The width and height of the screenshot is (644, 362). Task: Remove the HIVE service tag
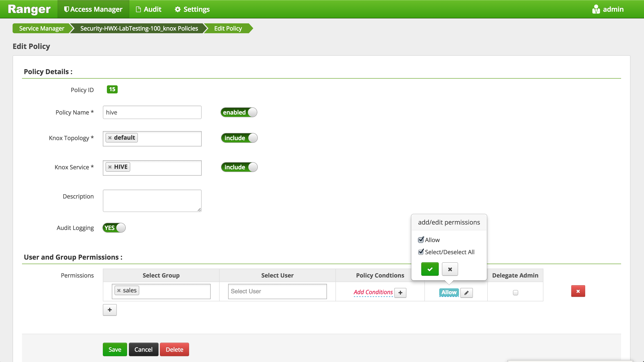[110, 167]
